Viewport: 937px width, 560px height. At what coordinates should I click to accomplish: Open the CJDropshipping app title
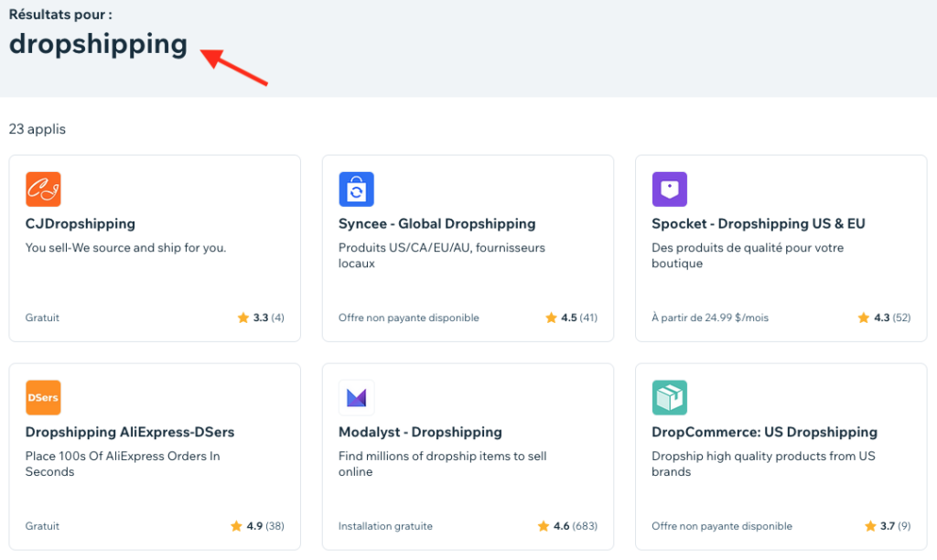point(81,223)
